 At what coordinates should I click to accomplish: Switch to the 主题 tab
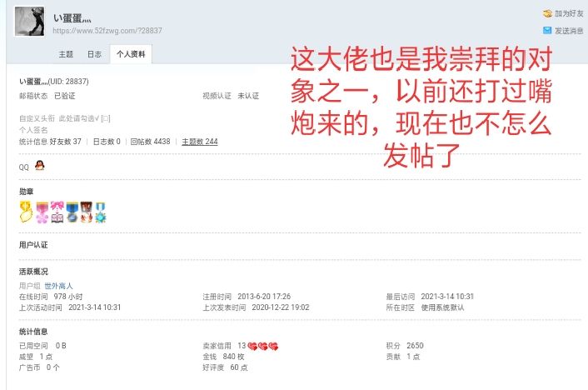point(66,54)
